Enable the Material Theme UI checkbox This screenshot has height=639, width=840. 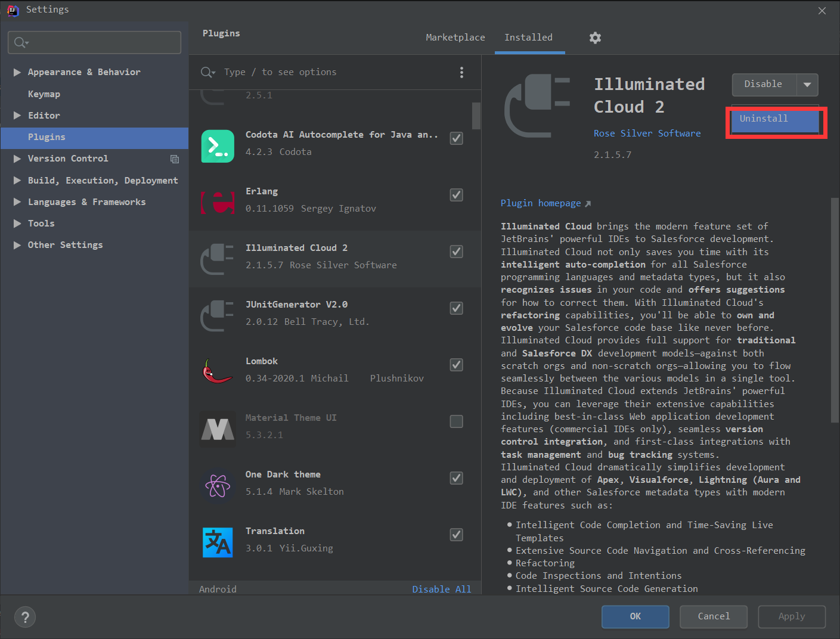[x=456, y=421]
